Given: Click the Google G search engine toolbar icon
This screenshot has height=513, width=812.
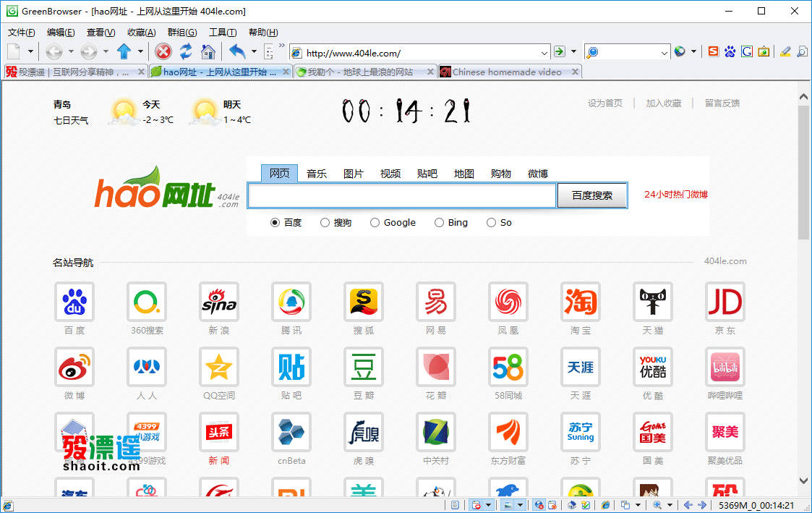Looking at the screenshot, I should point(747,51).
